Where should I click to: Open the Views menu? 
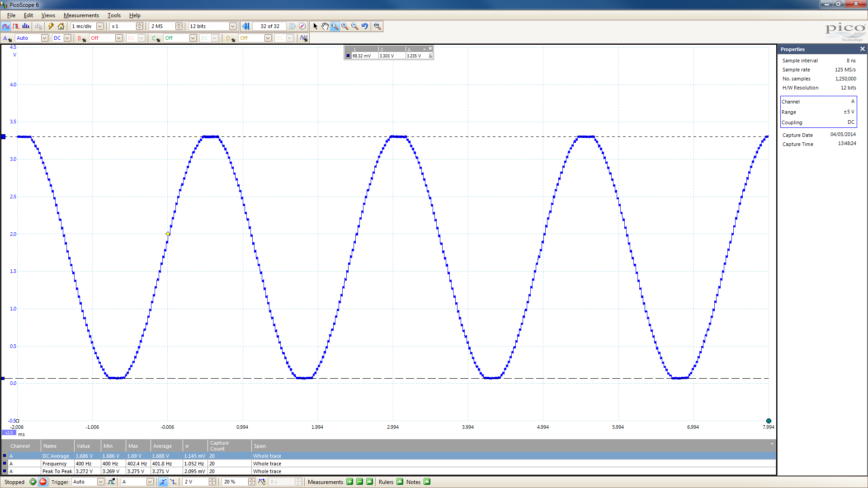tap(48, 15)
